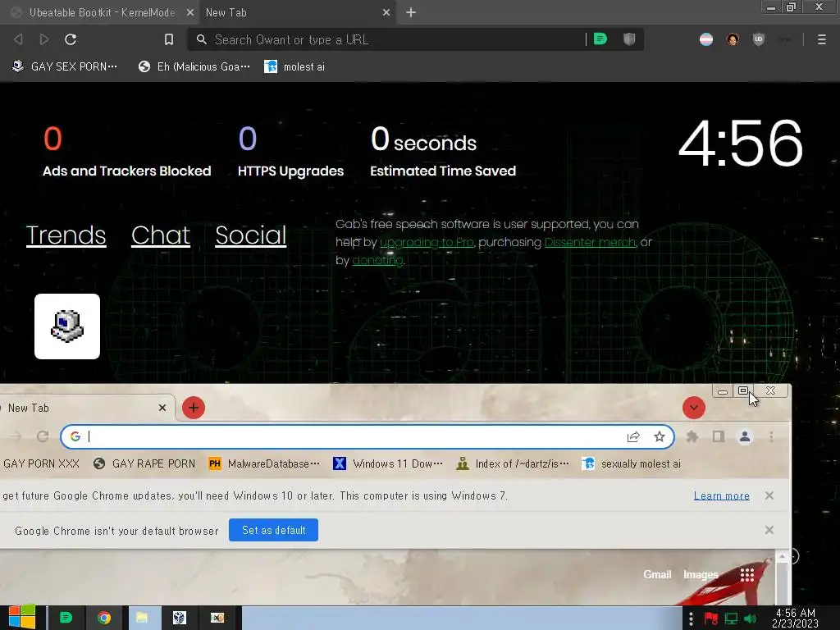Open the Google apps grid
840x630 pixels.
[x=747, y=575]
